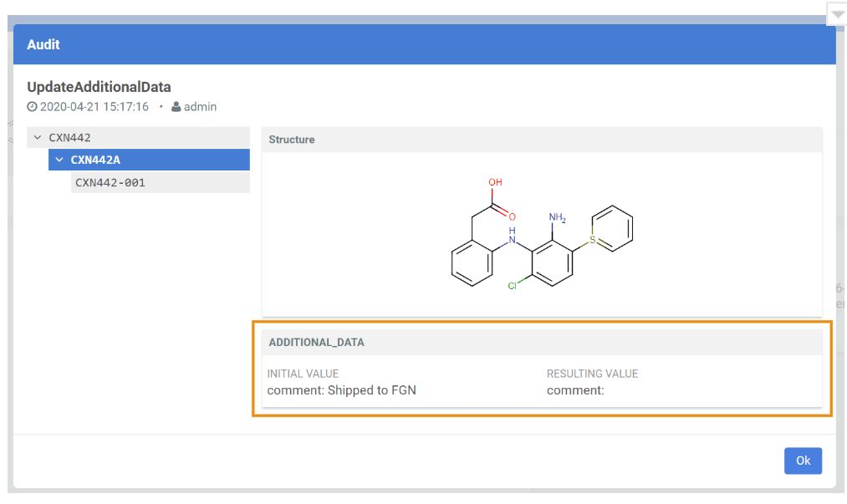This screenshot has height=504, width=847.
Task: Click the red OH group in structure
Action: pos(495,181)
